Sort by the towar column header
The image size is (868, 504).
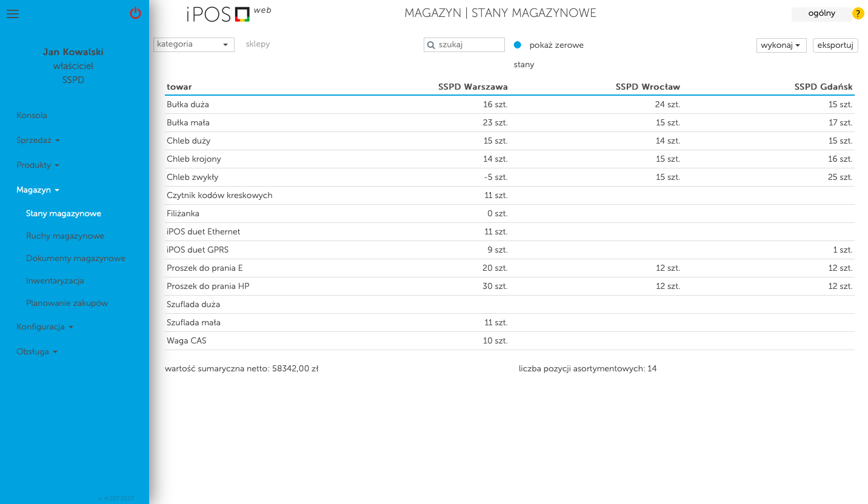(179, 87)
